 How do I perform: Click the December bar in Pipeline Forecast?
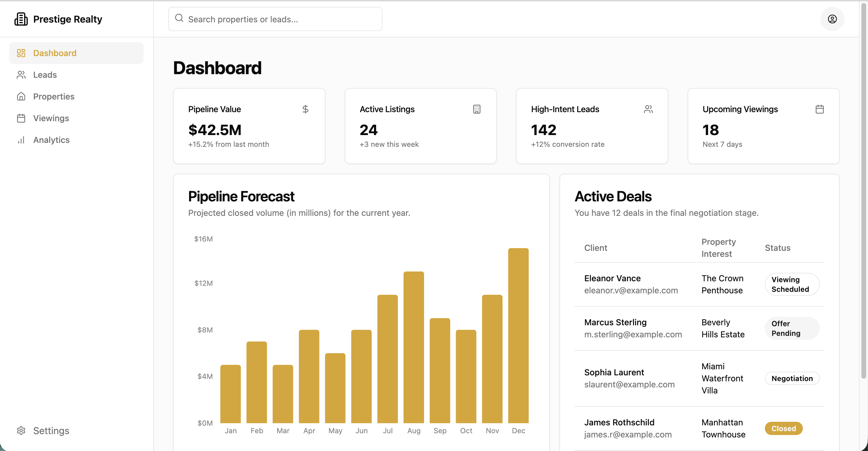[518, 336]
